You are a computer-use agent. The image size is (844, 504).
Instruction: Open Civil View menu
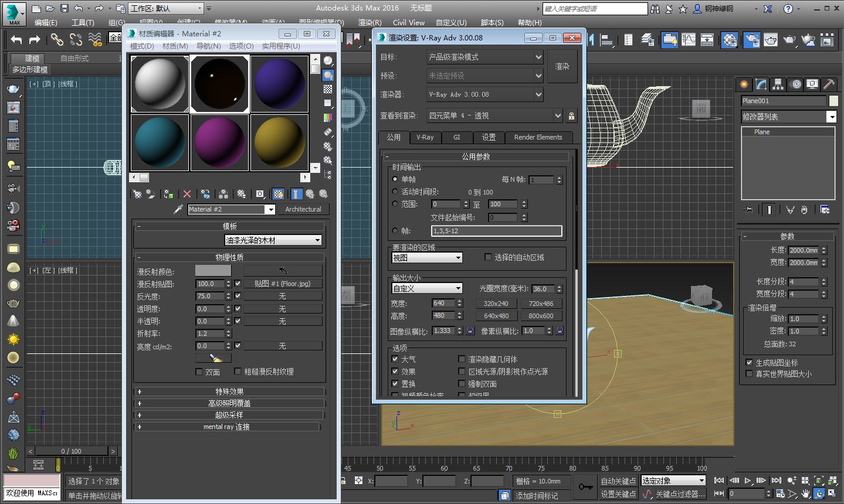(x=409, y=22)
